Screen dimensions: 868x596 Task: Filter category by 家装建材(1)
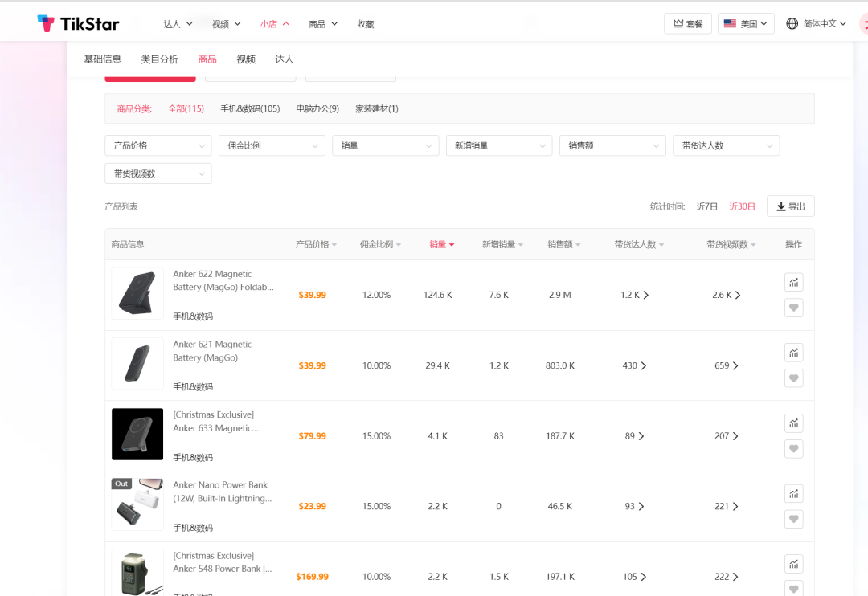point(377,108)
